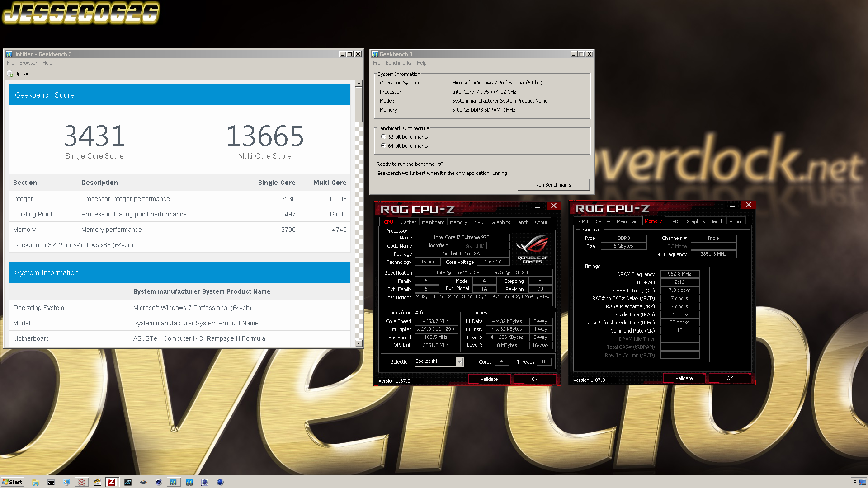This screenshot has width=868, height=488.
Task: Switch to Mainboard tab in left CPU-Z
Action: [433, 222]
